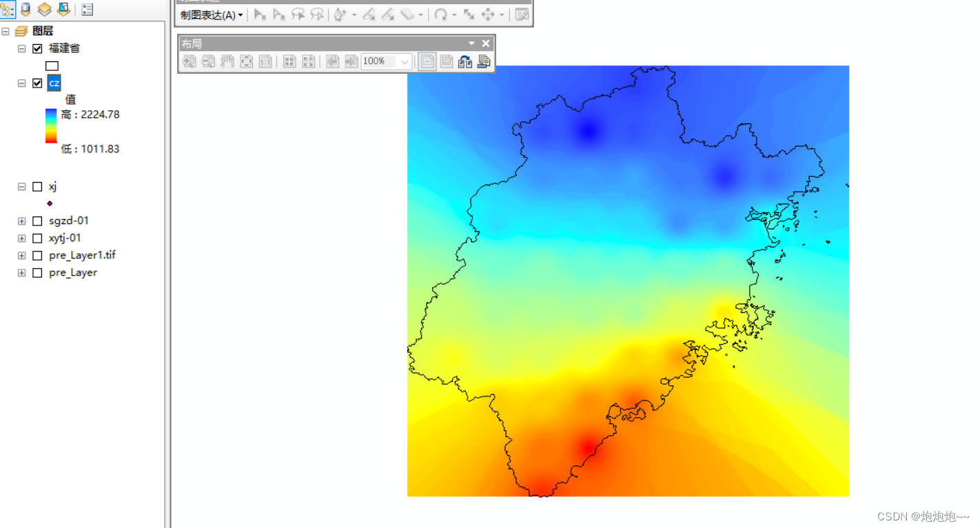Select the Move representation tool
Screen dimensions: 980x528
tap(488, 14)
